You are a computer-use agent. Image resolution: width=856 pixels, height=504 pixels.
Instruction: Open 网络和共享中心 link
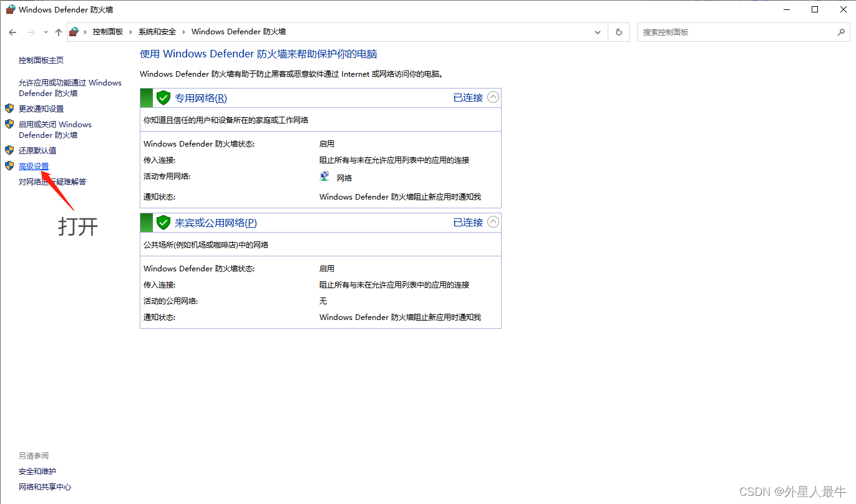pyautogui.click(x=45, y=487)
